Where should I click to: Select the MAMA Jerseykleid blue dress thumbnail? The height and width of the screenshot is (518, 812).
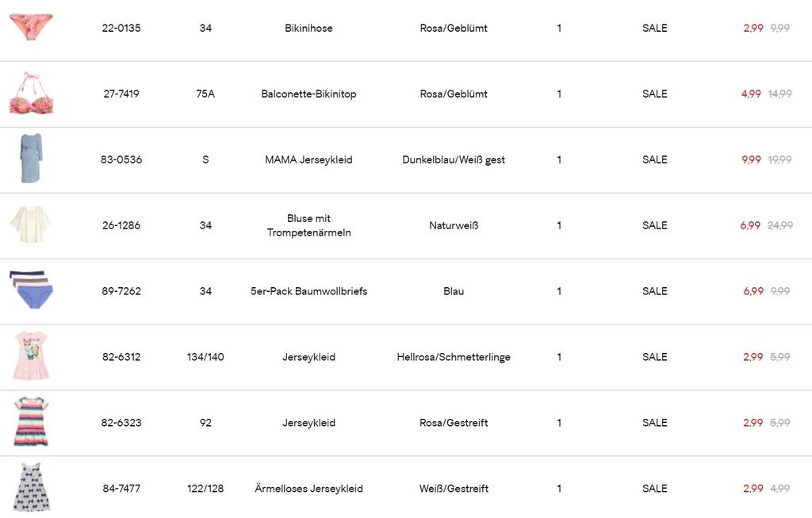31,159
